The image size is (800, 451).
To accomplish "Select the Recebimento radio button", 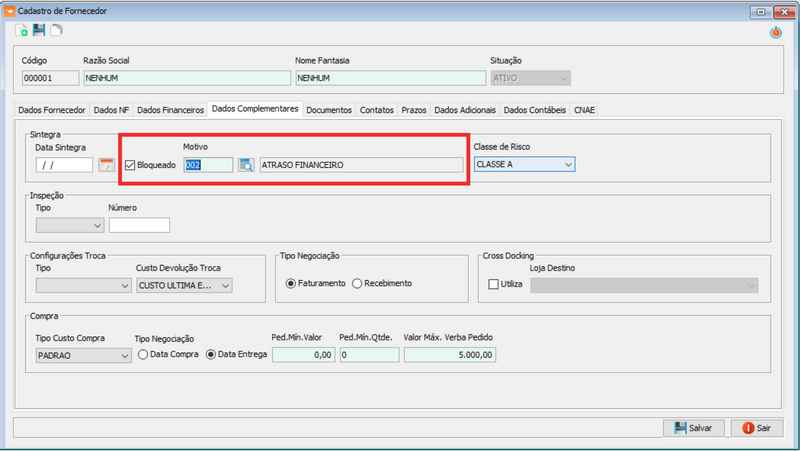I will point(357,283).
